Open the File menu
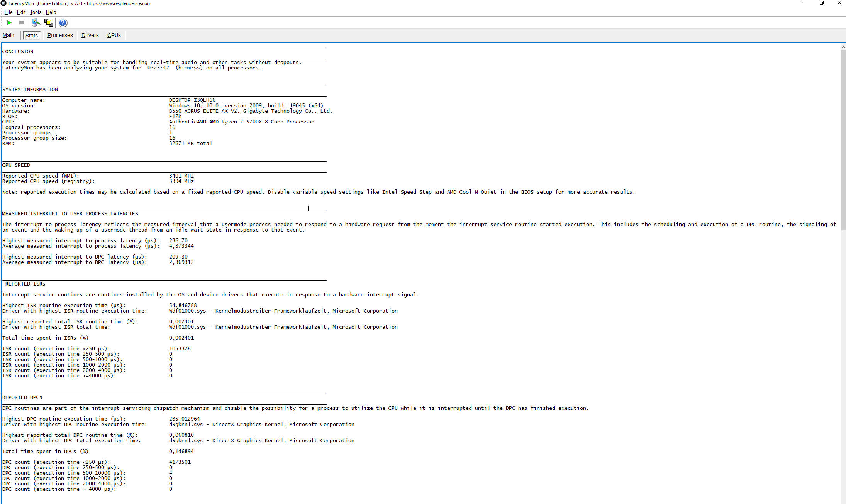The image size is (846, 504). coord(8,12)
